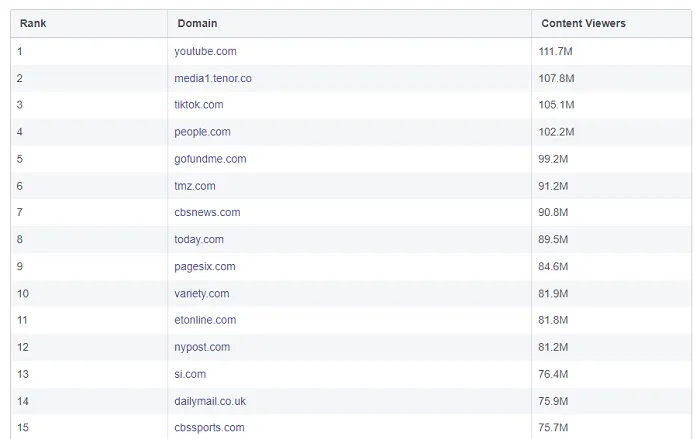Click rank number 13 in si.com row

23,374
